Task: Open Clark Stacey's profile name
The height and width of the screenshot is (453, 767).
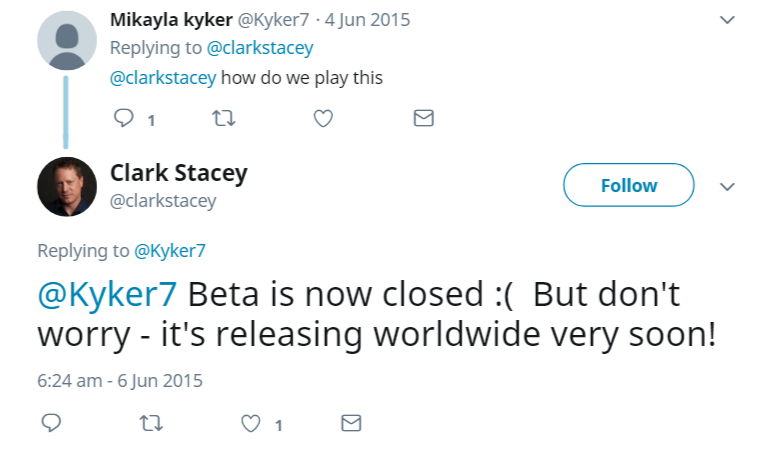Action: click(178, 173)
